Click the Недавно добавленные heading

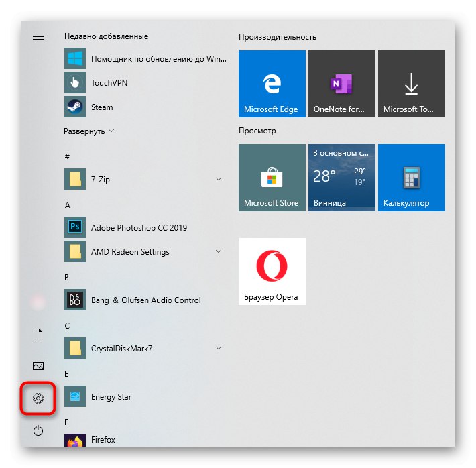[106, 36]
